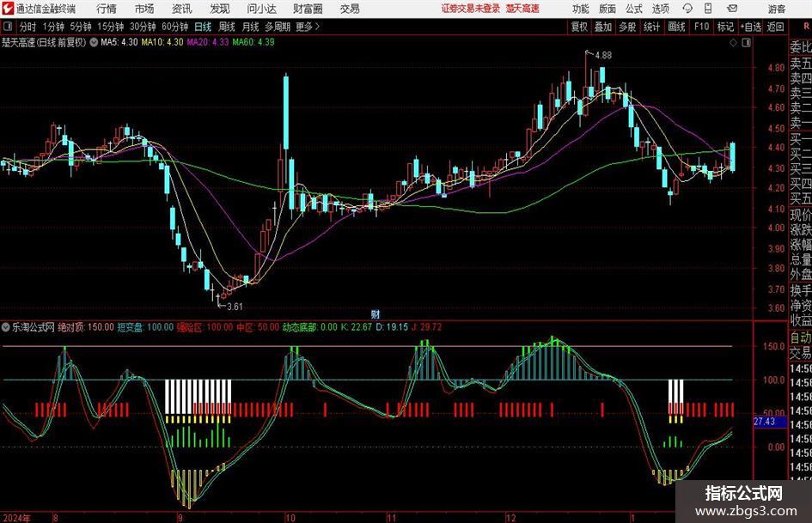Image resolution: width=812 pixels, height=523 pixels.
Task: Switch to the 60分钟 period tab
Action: [175, 27]
